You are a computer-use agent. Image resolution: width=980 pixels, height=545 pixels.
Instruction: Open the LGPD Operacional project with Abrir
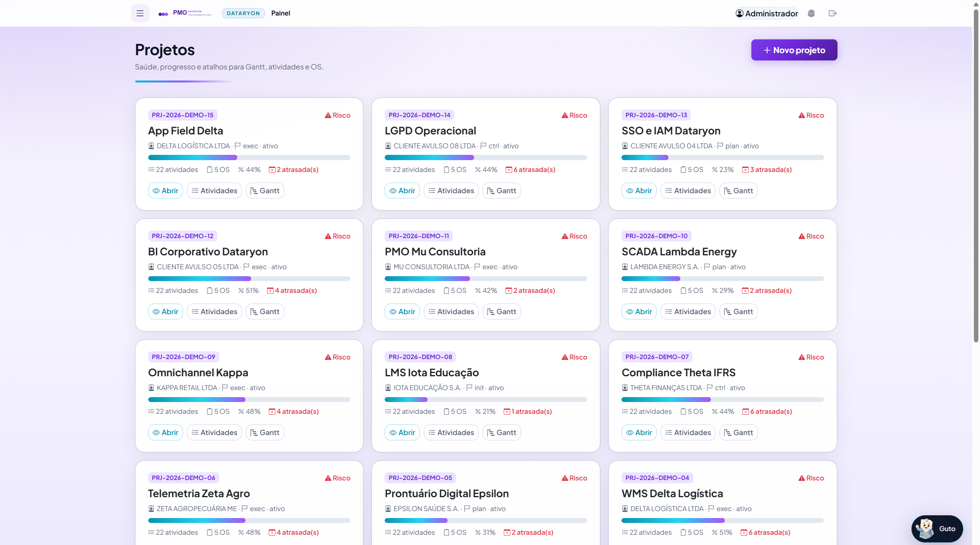(x=402, y=191)
